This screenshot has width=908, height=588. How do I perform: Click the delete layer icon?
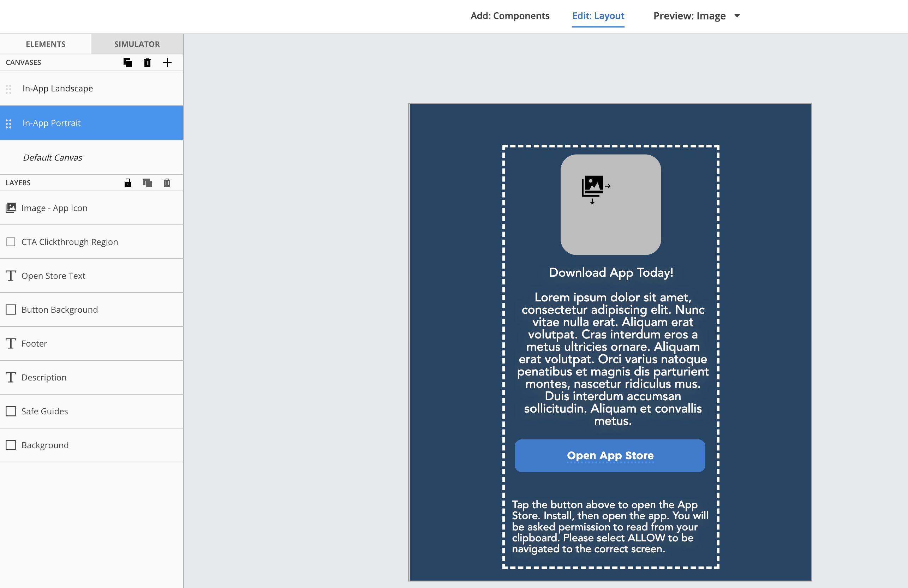click(x=167, y=182)
